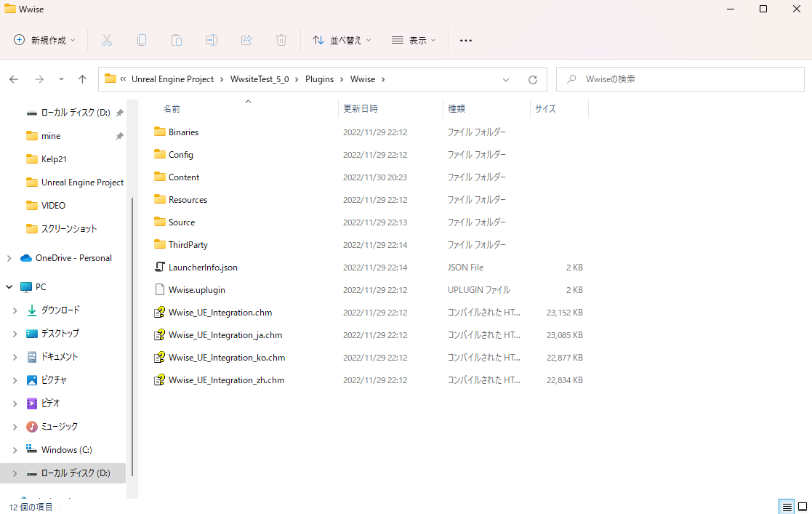Select the Config folder icon
812x514 pixels.
[159, 154]
